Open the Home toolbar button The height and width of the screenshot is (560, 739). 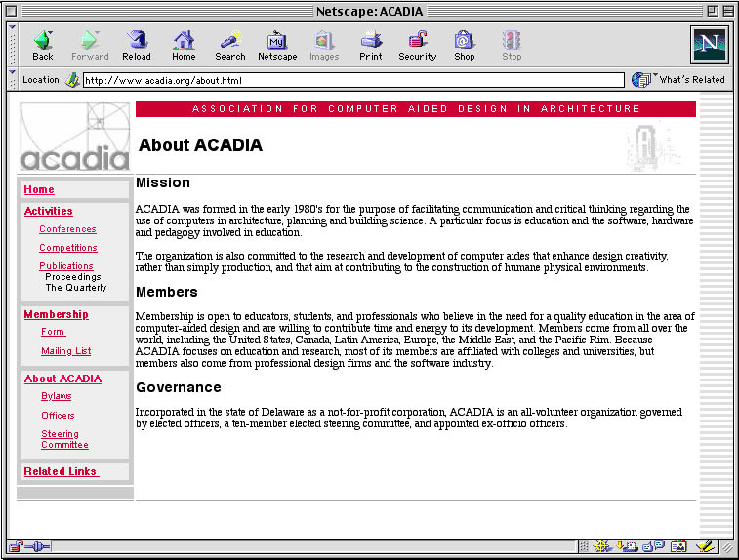(184, 46)
